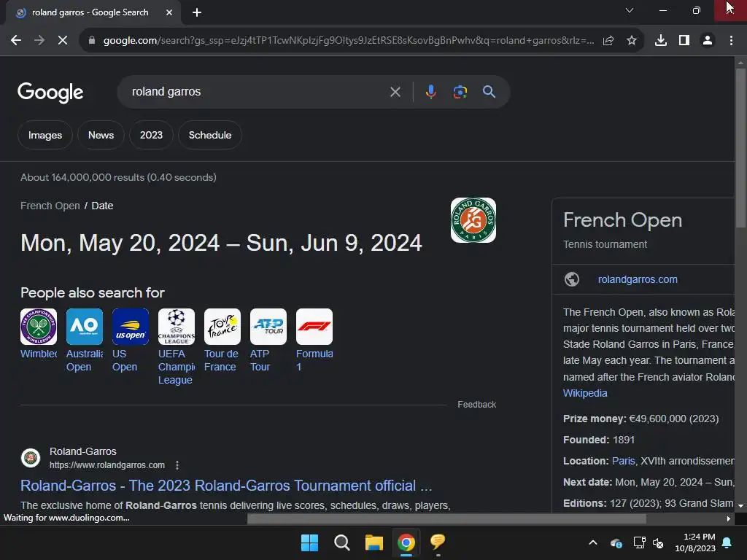747x560 pixels.
Task: Open the tab search chevron
Action: (x=630, y=10)
